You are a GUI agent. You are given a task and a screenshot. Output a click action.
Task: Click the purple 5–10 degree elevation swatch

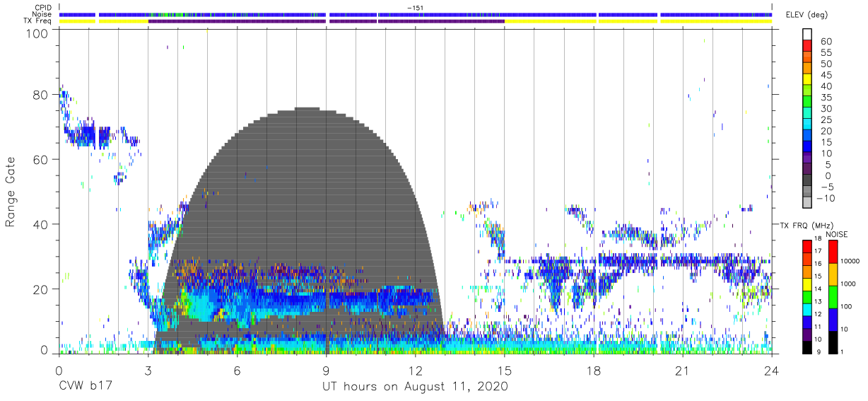tap(807, 159)
